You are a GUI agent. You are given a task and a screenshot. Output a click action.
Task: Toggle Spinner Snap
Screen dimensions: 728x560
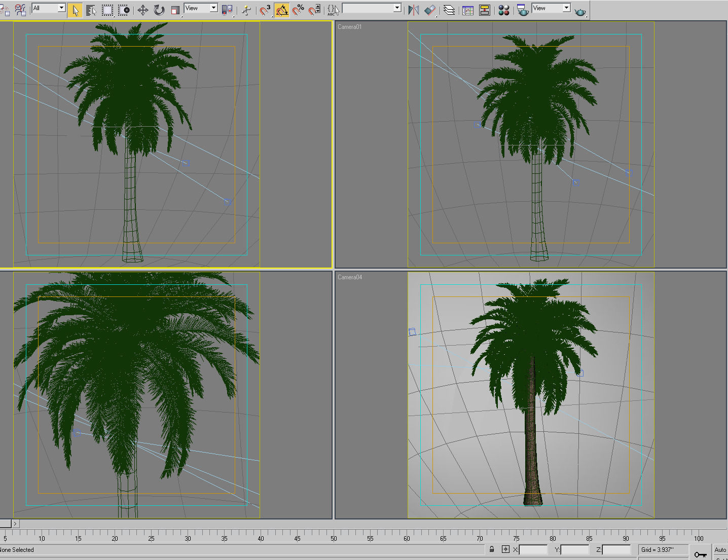tap(314, 10)
